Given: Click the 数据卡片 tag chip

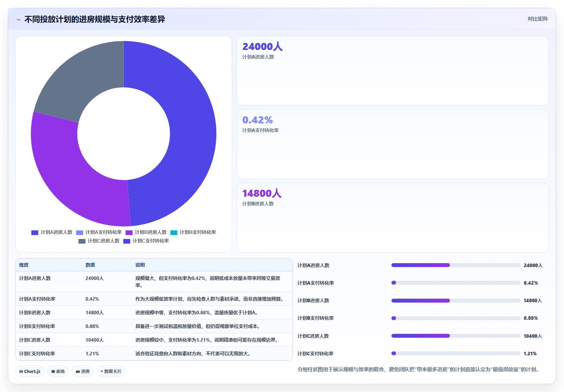Looking at the screenshot, I should (111, 371).
